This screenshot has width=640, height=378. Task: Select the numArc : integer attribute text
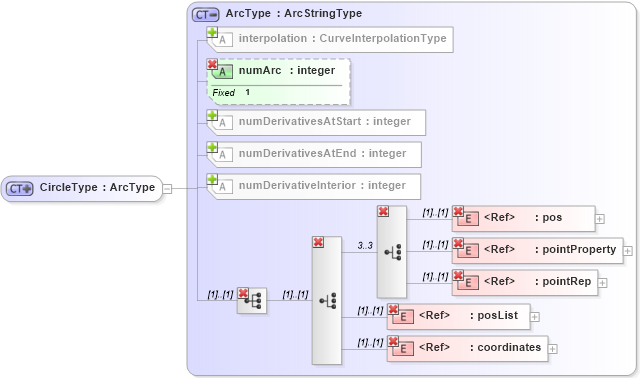coord(287,71)
